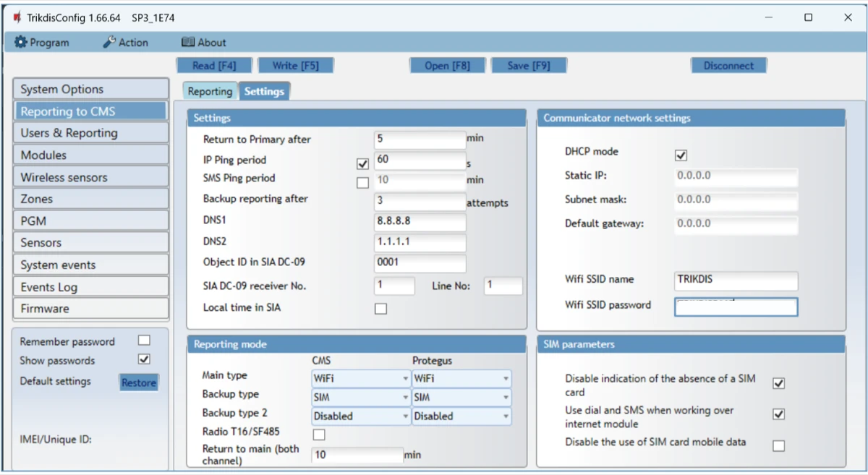Click the Backup reporting after field
The image size is (868, 475).
[x=420, y=201]
